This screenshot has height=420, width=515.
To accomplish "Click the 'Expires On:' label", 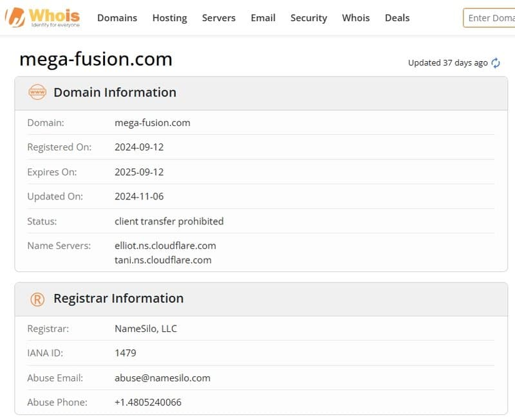I will (x=52, y=172).
